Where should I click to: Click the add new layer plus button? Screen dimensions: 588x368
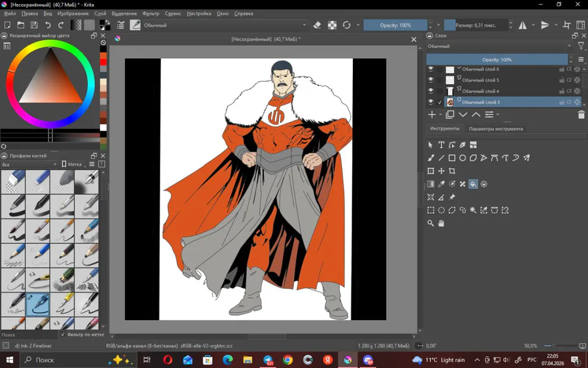tap(431, 115)
